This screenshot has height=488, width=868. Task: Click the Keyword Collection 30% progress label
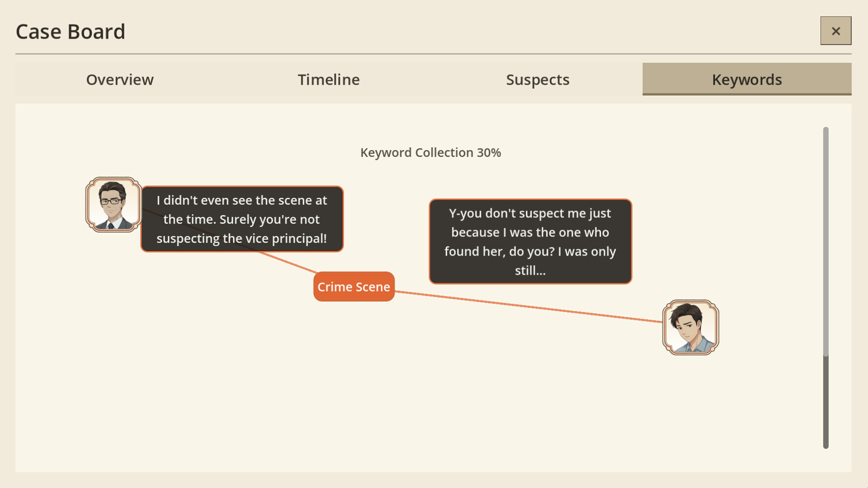[x=430, y=152]
